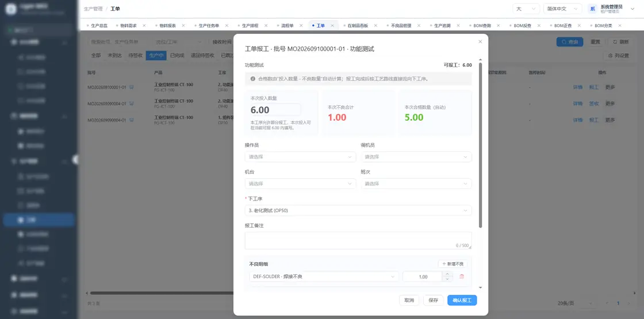This screenshot has width=644, height=319.
Task: Click the 本次投入数量 input showing 6.00
Action: click(x=275, y=110)
